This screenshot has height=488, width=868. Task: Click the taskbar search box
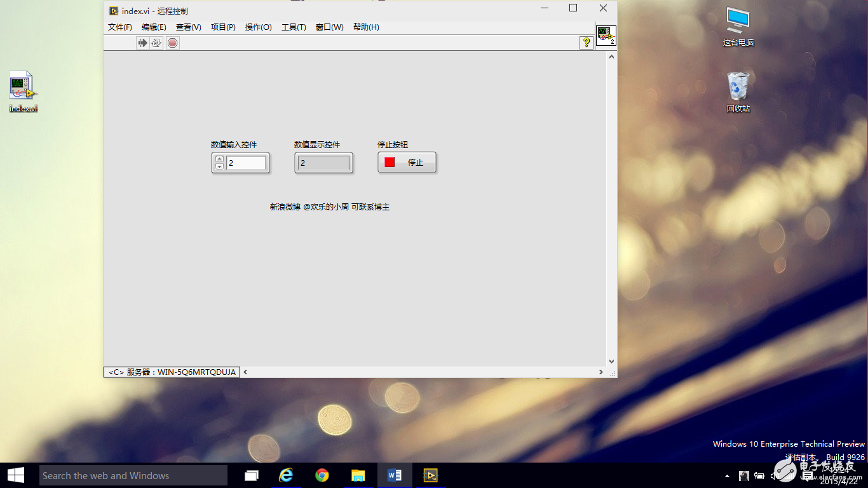[133, 475]
